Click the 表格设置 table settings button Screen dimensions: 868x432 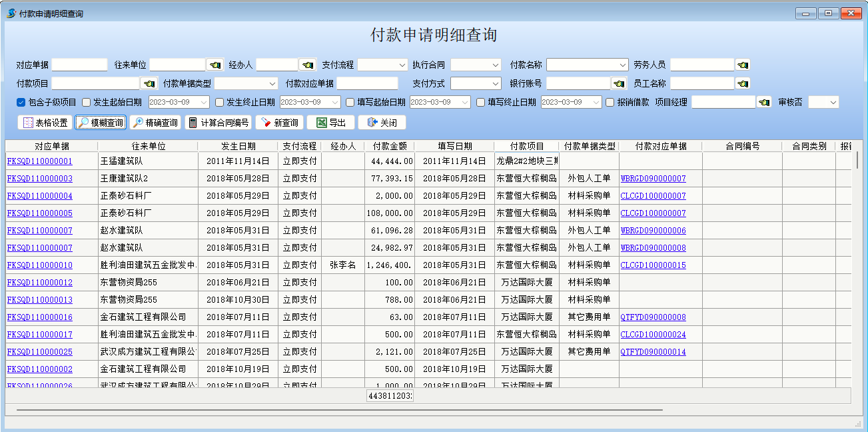(x=45, y=123)
